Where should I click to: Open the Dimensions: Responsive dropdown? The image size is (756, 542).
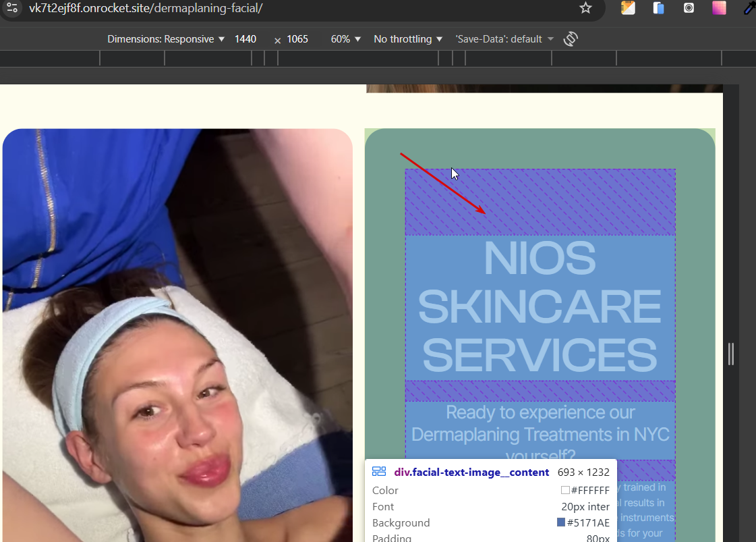166,39
